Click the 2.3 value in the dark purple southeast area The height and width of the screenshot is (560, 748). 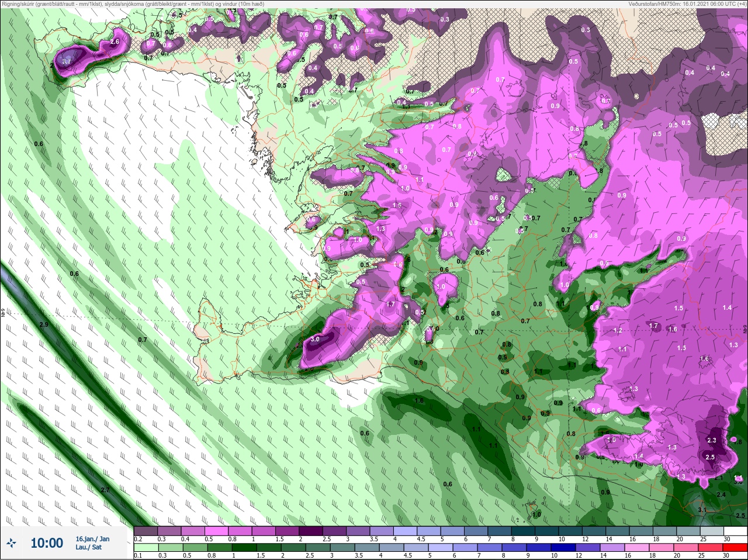pos(712,440)
